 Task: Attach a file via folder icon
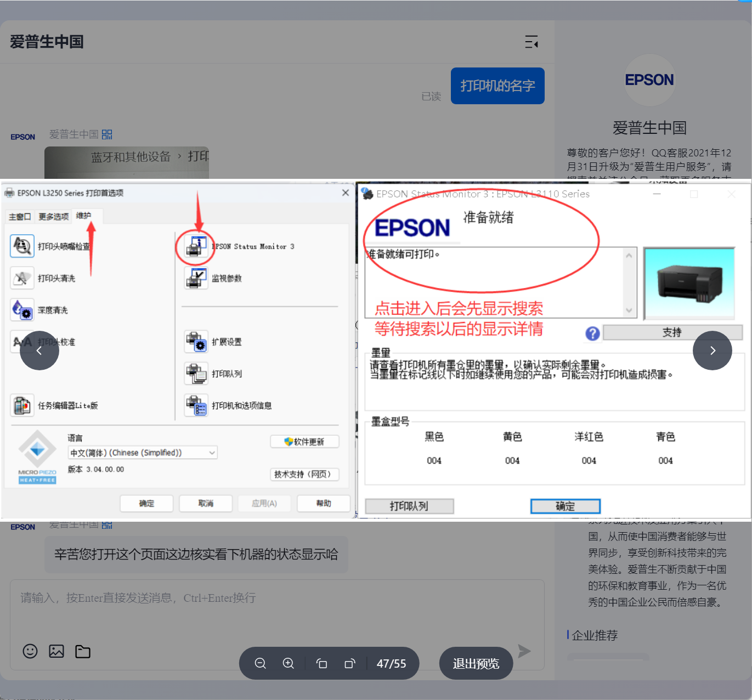(83, 651)
